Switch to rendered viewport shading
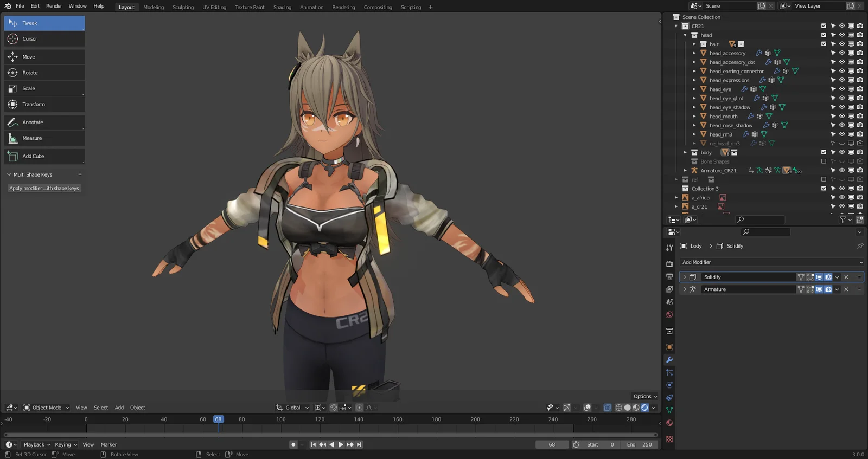The width and height of the screenshot is (868, 459). [x=644, y=408]
